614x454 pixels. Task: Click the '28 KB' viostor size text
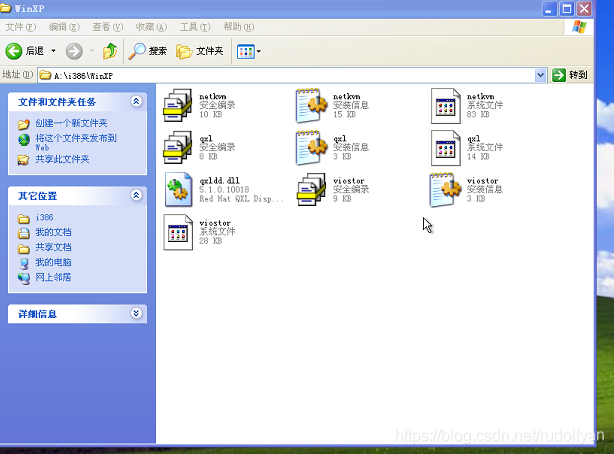pos(211,241)
